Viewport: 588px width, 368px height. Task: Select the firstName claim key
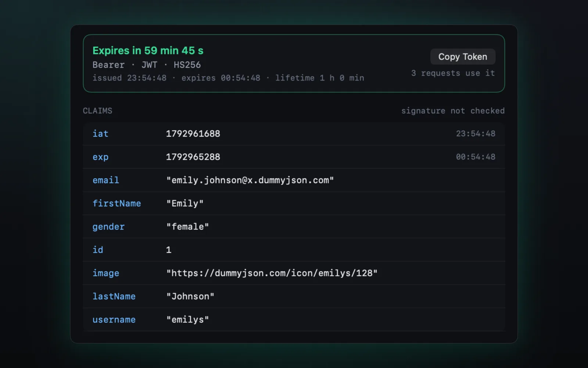pos(116,203)
